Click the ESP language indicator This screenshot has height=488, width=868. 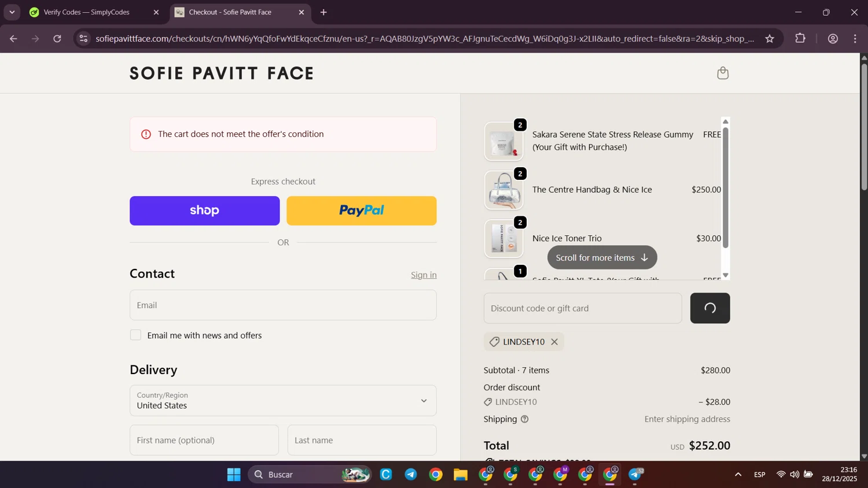(760, 475)
